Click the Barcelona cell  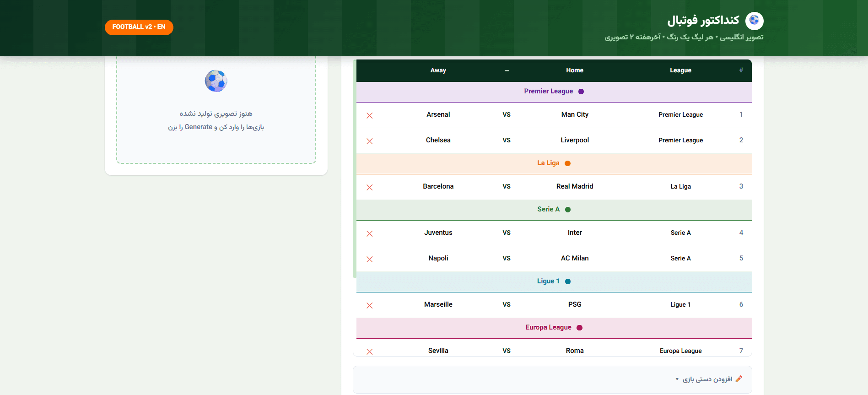[438, 186]
